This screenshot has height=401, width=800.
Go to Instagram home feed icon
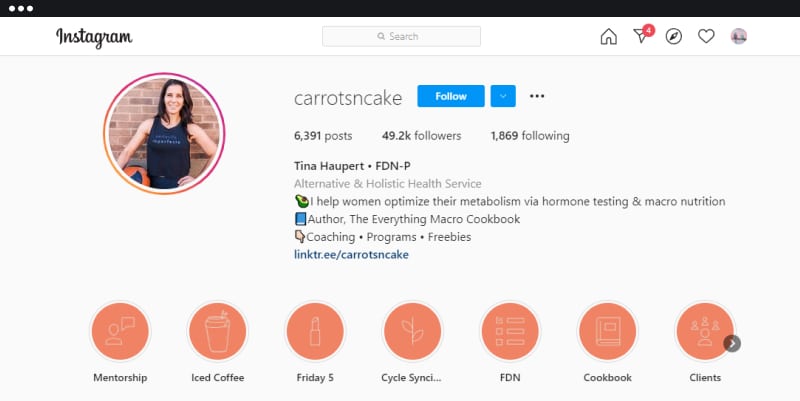(x=608, y=36)
